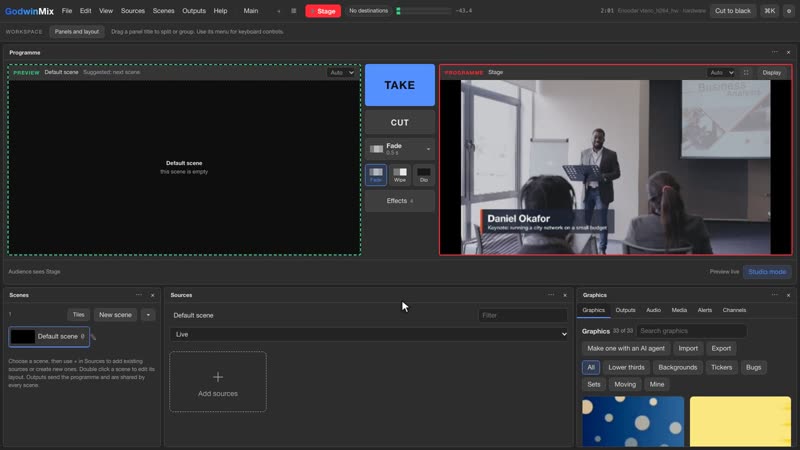Close the Programme panel
Image resolution: width=800 pixels, height=450 pixels.
click(x=788, y=52)
